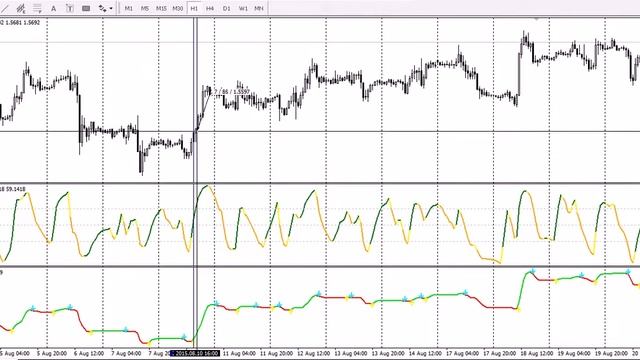The width and height of the screenshot is (640, 360).
Task: Select the long horizontal line in price chart
Action: coord(320,131)
